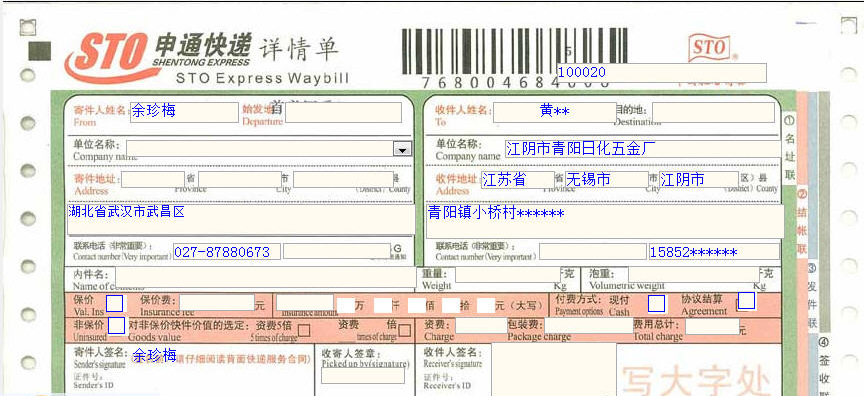The height and width of the screenshot is (396, 864).
Task: Click the Total charge (费用总计) field
Action: click(712, 327)
